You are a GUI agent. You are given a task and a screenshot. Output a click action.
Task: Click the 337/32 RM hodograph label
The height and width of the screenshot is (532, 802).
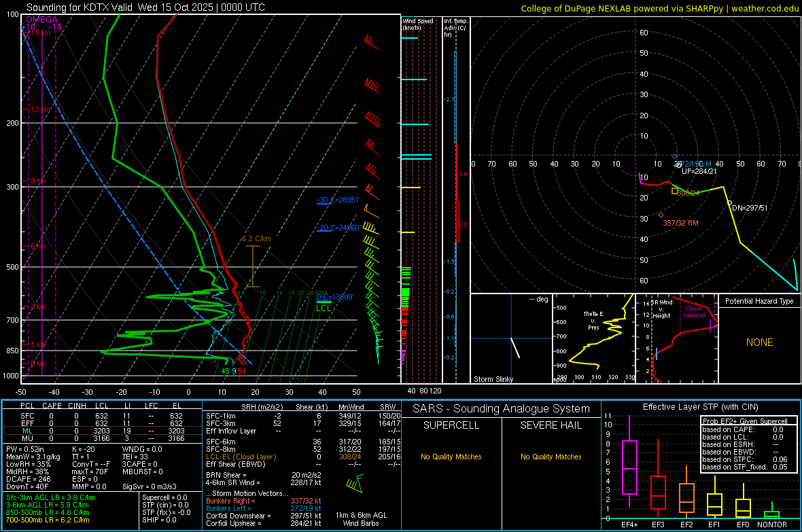[681, 223]
